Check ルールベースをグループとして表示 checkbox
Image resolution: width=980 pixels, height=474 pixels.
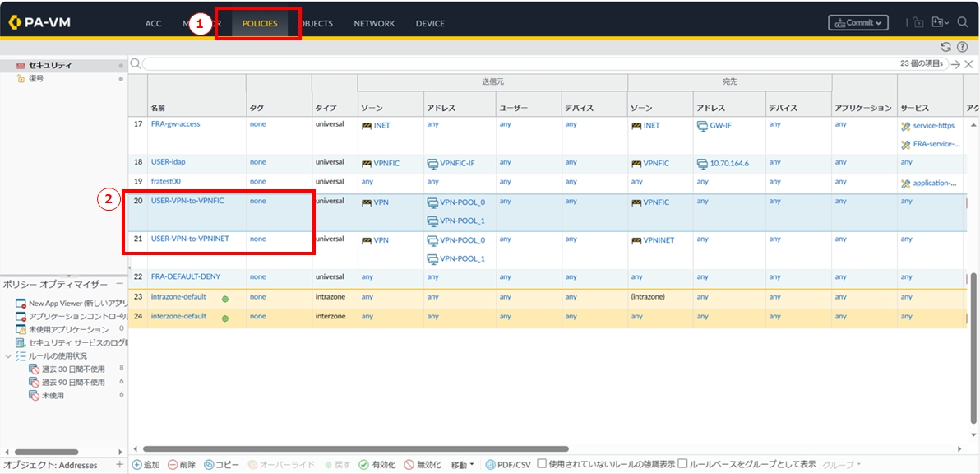(x=683, y=464)
